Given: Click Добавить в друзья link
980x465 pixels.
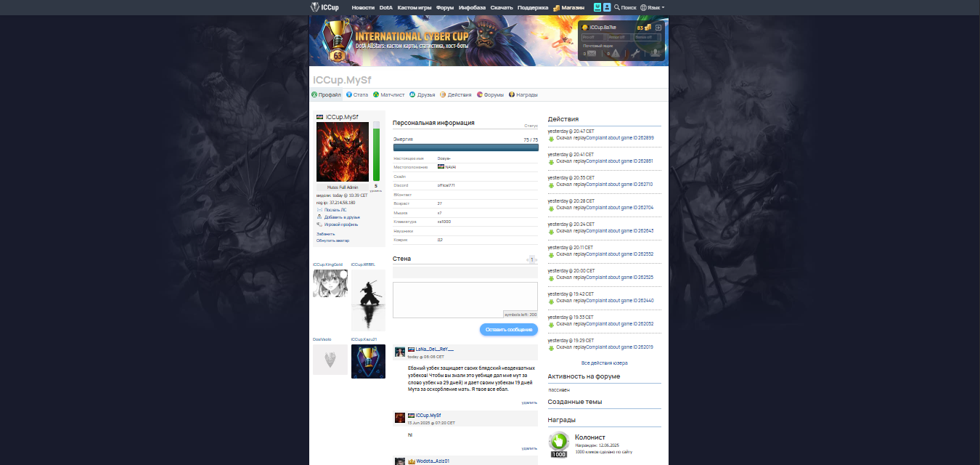Looking at the screenshot, I should 341,217.
